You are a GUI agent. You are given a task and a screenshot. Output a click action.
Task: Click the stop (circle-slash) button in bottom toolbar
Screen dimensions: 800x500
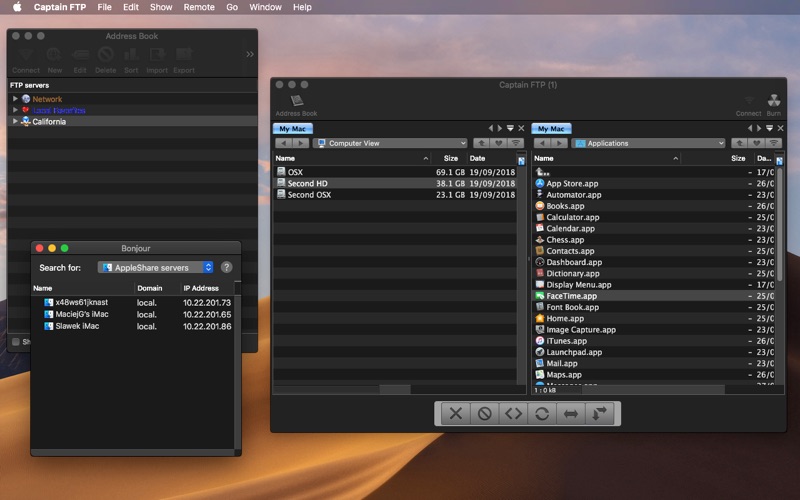(x=485, y=413)
